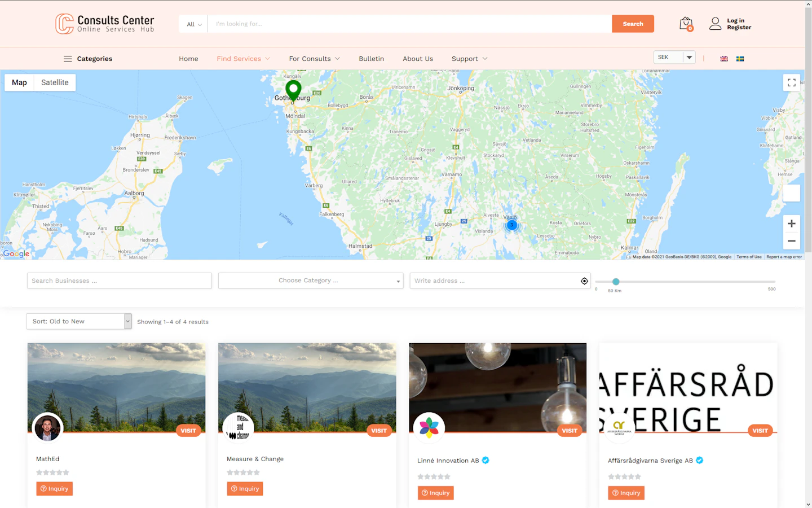Open the Categories hamburger menu icon
Viewport: 812px width, 508px height.
(x=68, y=59)
